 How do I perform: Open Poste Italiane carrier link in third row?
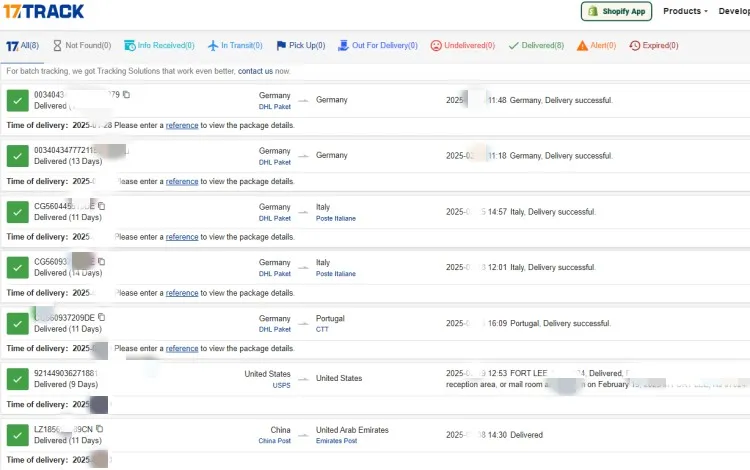(336, 218)
